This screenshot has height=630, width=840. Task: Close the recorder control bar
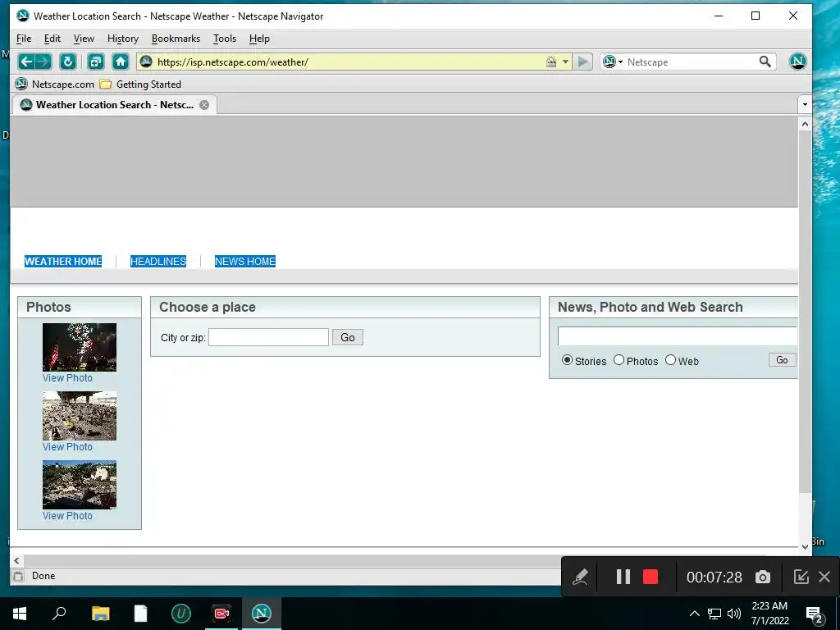(824, 577)
